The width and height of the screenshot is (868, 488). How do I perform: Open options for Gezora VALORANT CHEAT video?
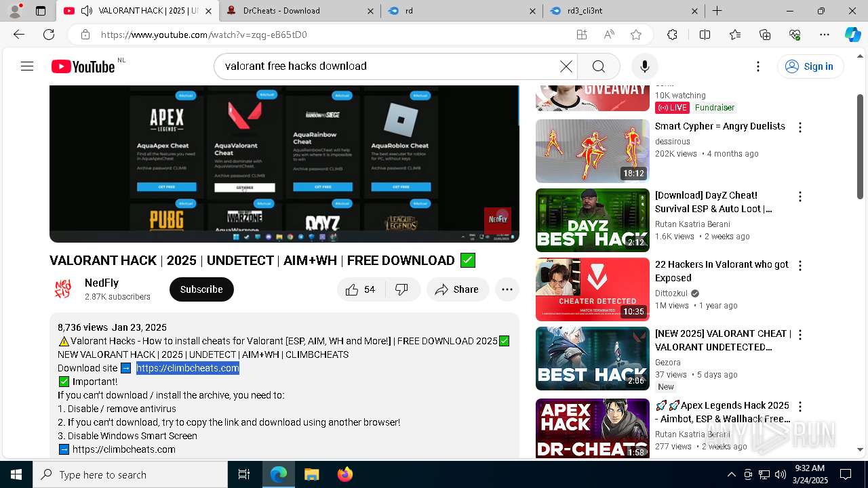800,335
